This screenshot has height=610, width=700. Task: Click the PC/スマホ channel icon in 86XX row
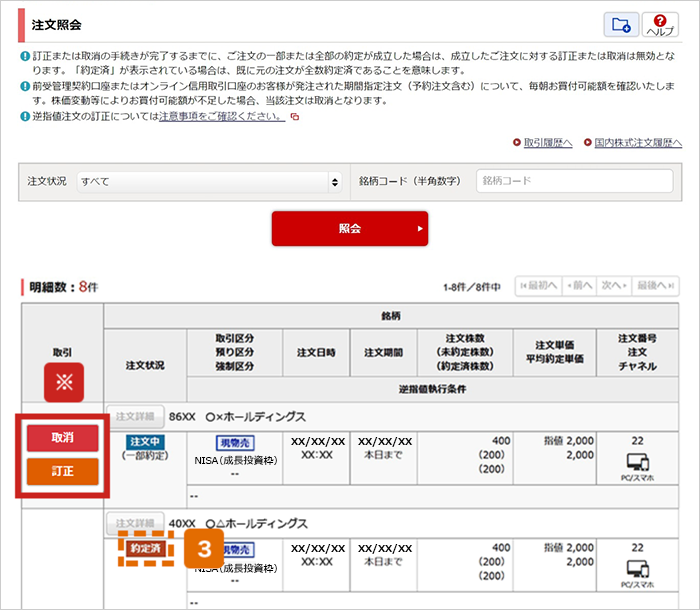pyautogui.click(x=638, y=462)
